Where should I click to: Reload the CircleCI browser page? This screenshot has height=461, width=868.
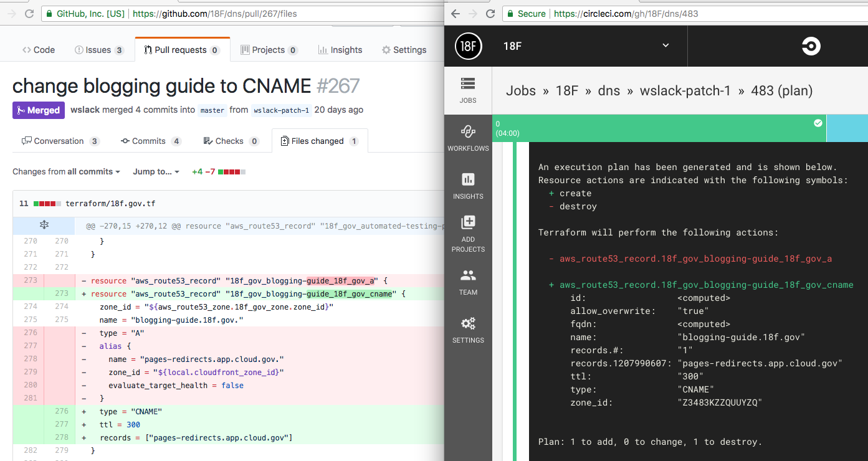point(490,14)
